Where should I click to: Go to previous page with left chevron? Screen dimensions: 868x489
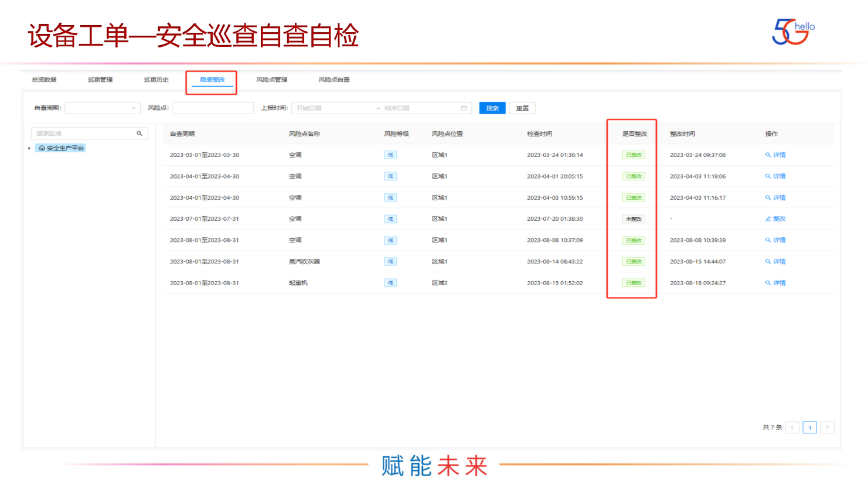click(792, 428)
